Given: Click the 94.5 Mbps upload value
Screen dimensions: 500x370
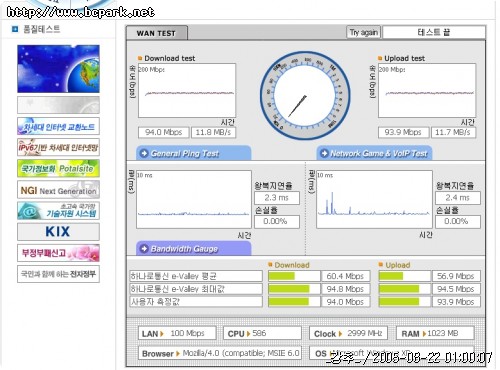Looking at the screenshot, I should pos(456,289).
